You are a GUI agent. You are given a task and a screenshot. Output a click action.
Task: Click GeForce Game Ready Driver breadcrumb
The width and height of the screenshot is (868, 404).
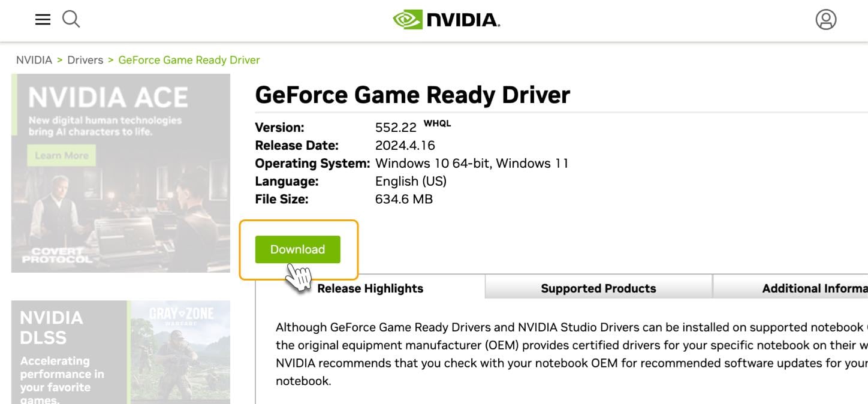pyautogui.click(x=189, y=60)
